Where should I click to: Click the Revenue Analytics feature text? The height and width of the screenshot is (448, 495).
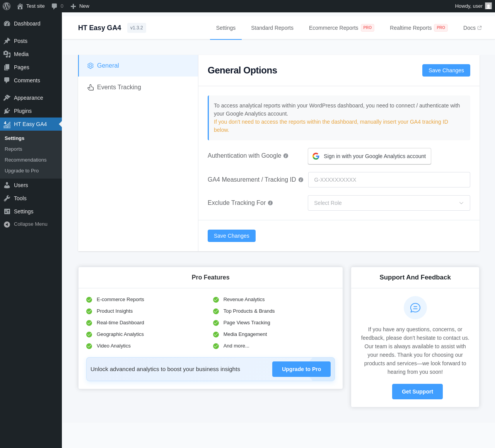tap(244, 300)
